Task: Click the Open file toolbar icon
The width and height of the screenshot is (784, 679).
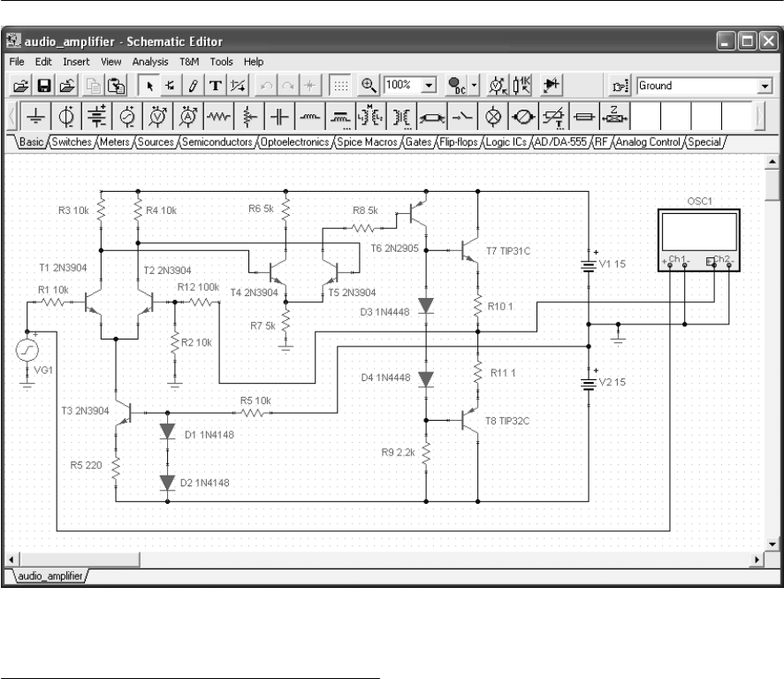Action: pos(20,86)
